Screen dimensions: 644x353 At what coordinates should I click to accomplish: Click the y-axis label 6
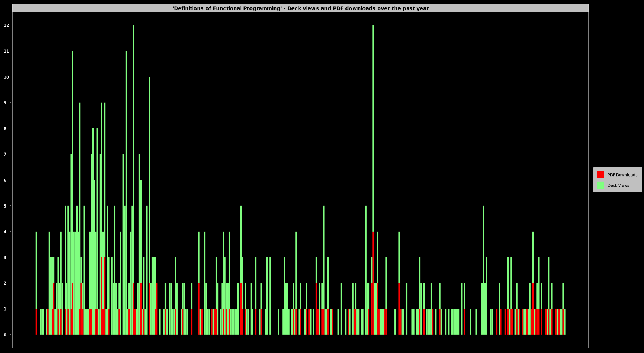5,180
